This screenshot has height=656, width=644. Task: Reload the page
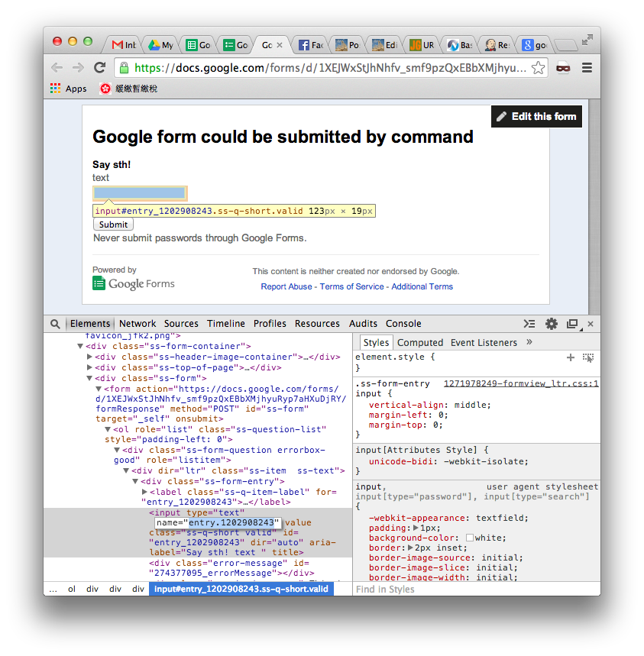tap(99, 67)
